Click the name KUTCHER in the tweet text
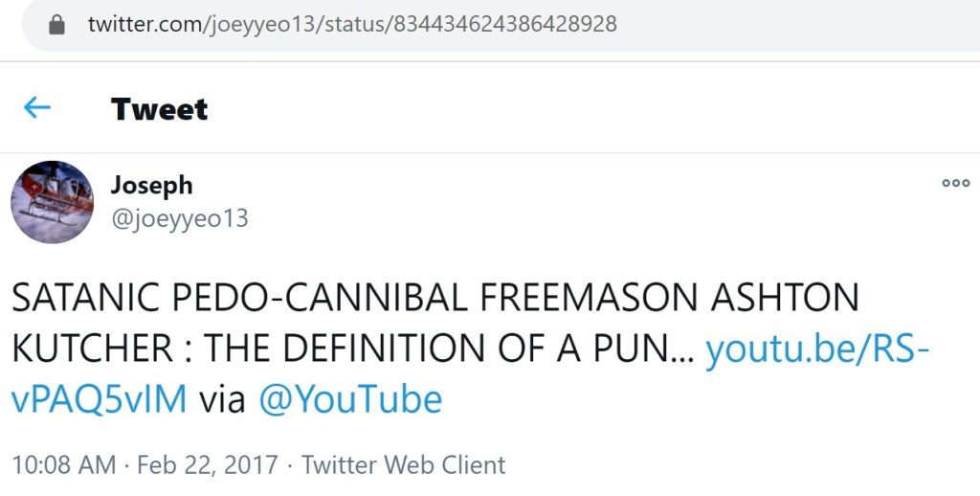 [x=94, y=349]
